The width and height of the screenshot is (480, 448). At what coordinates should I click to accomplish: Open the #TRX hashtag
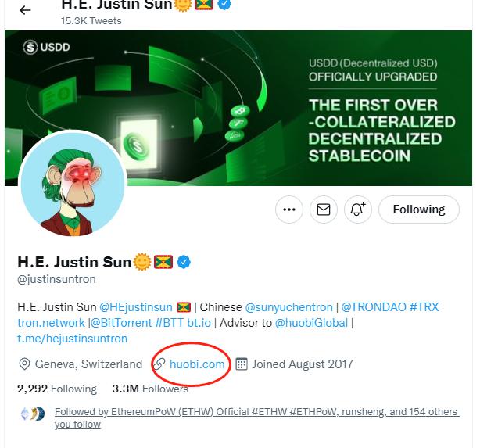point(424,306)
